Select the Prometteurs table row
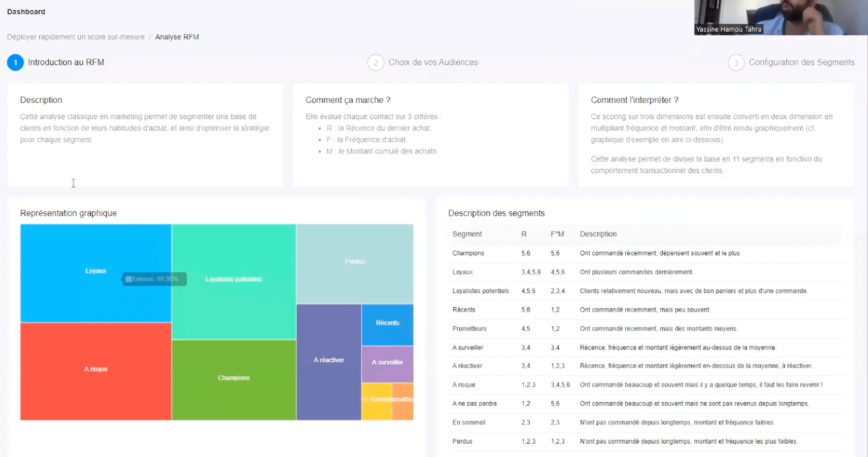This screenshot has width=868, height=457. 647,329
